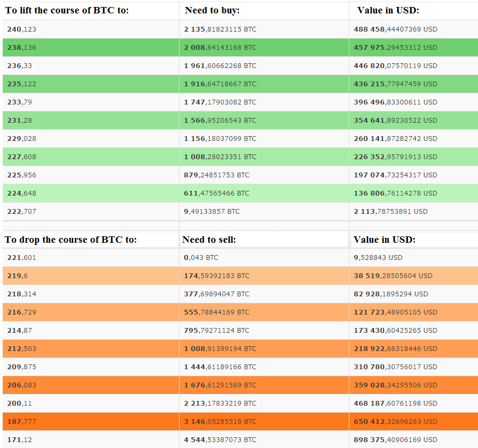
Task: Select value 457 975,29453312 USD
Action: click(395, 48)
